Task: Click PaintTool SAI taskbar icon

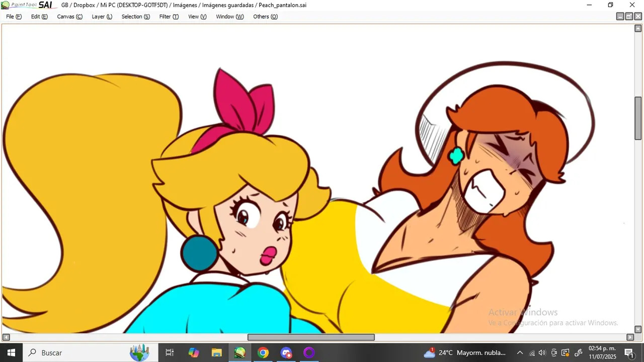Action: (x=240, y=352)
